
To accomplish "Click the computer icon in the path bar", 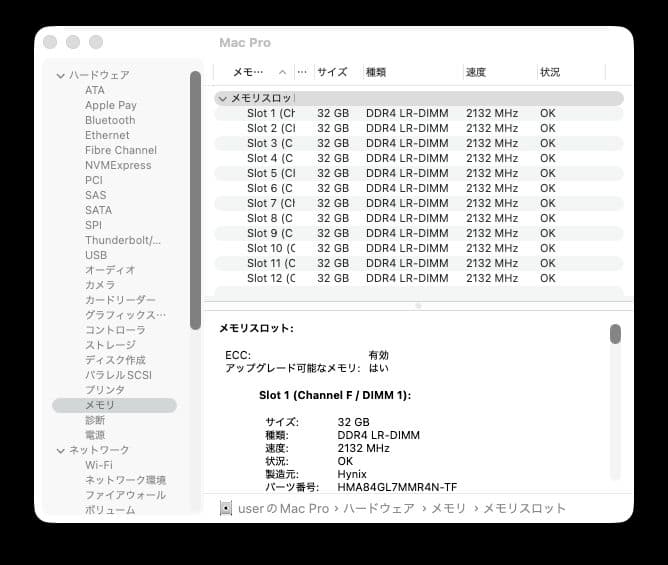I will coord(226,508).
